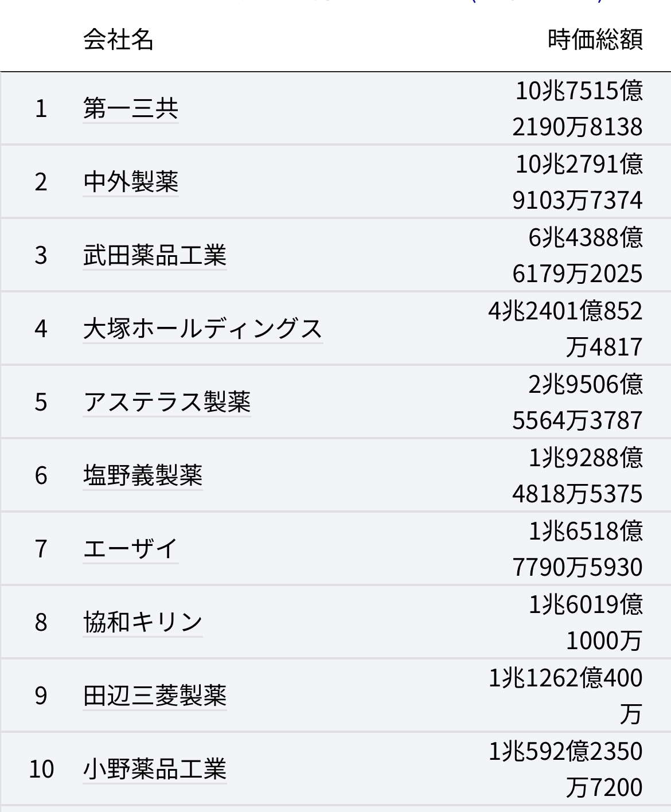
Task: Go to 大塚ホールディングス company page
Action: 202,329
